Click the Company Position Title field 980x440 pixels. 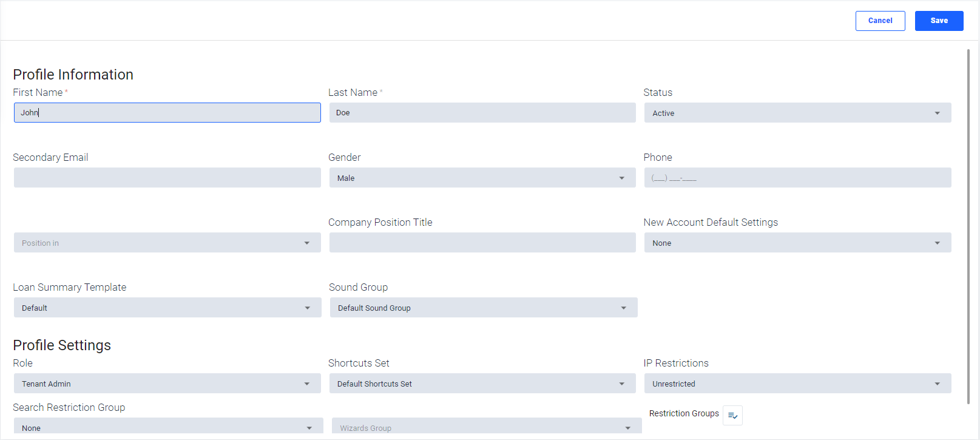482,242
